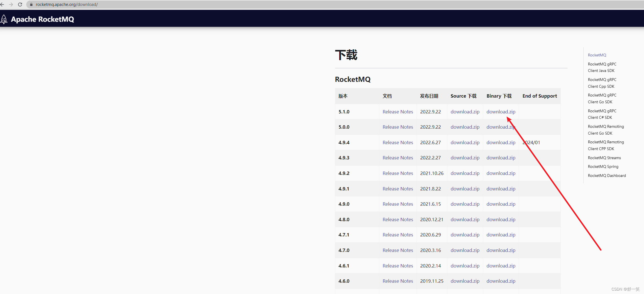The image size is (644, 294).
Task: Select the 2019.11.25 release date cell
Action: pyautogui.click(x=431, y=281)
